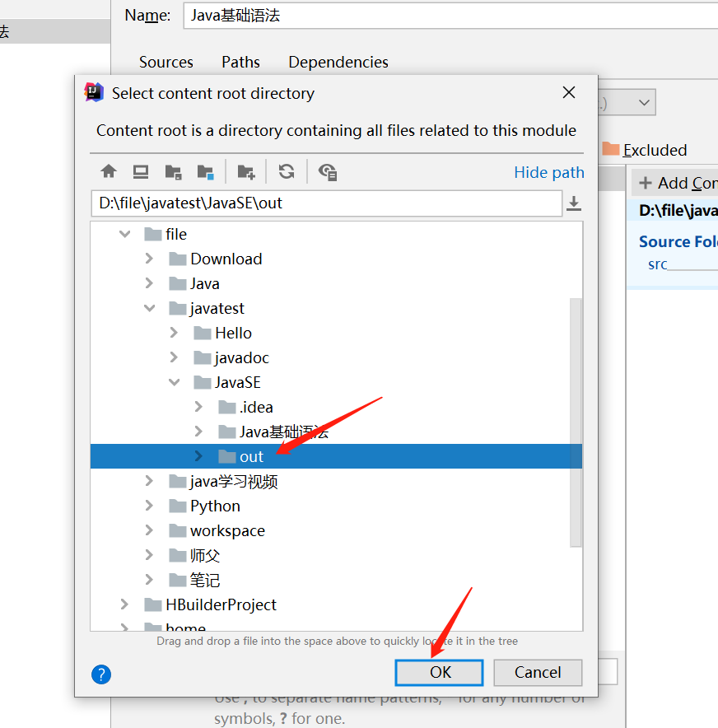Collapse the javatest folder
Viewport: 718px width, 728px height.
tap(150, 308)
